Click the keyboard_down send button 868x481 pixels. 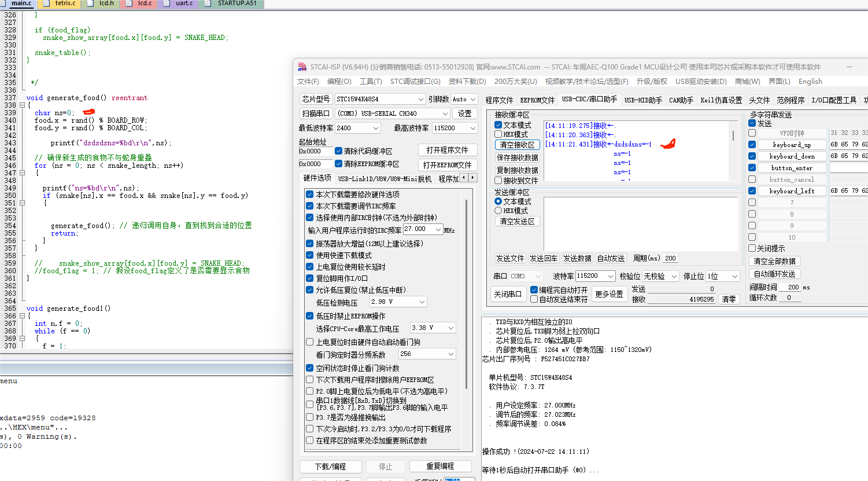pyautogui.click(x=792, y=156)
